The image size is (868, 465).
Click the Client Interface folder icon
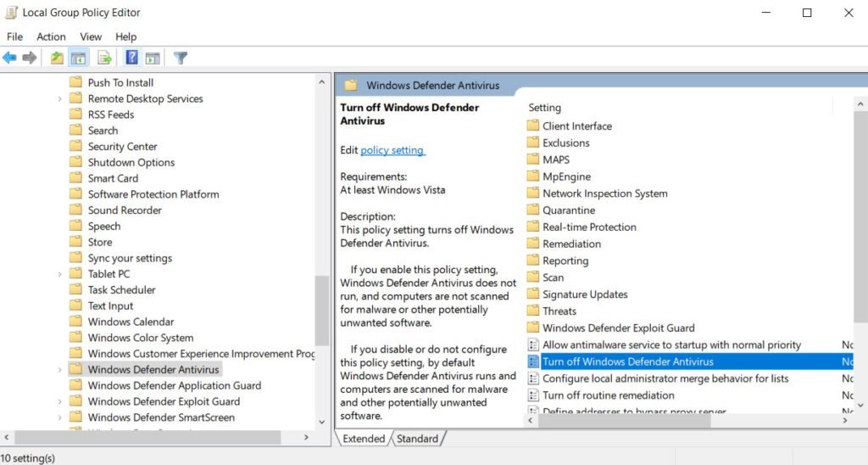[x=532, y=126]
